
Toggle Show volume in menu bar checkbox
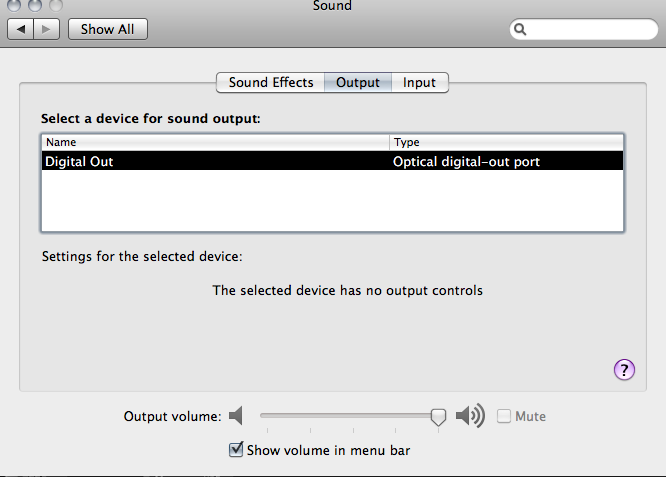(x=236, y=449)
